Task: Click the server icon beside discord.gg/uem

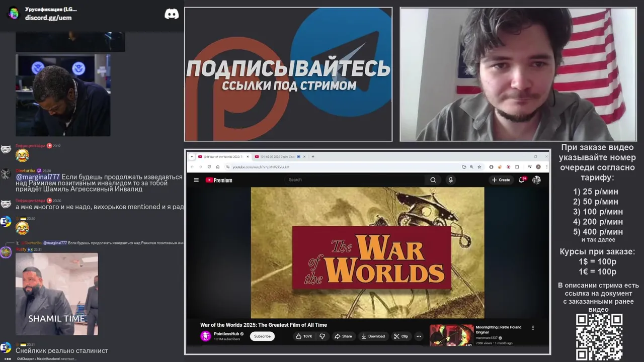Action: [x=14, y=14]
